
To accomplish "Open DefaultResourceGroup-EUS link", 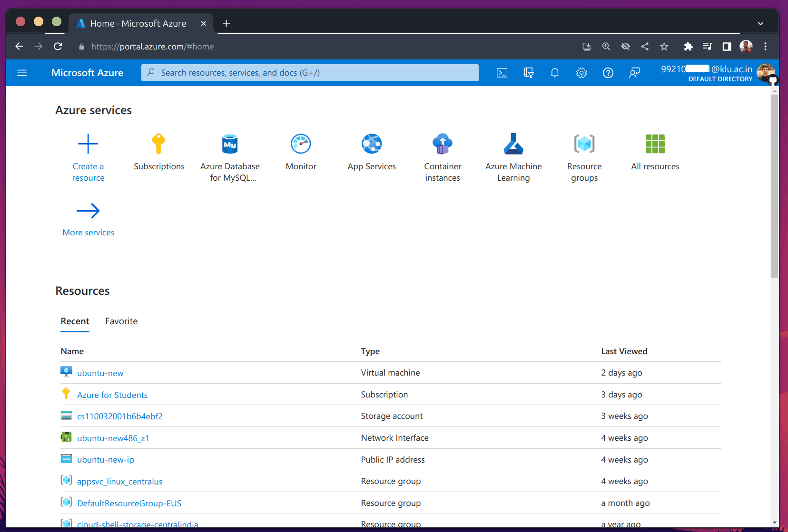I will click(129, 503).
